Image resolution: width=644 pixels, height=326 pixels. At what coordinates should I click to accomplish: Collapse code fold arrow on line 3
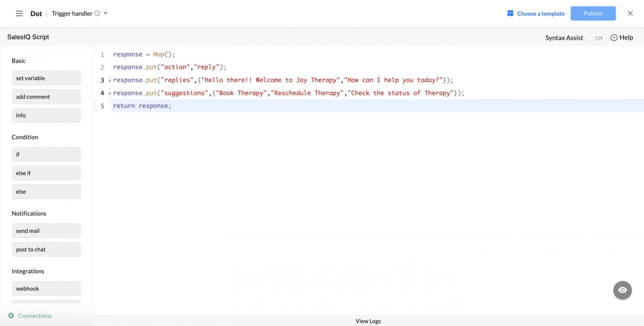[x=110, y=81]
